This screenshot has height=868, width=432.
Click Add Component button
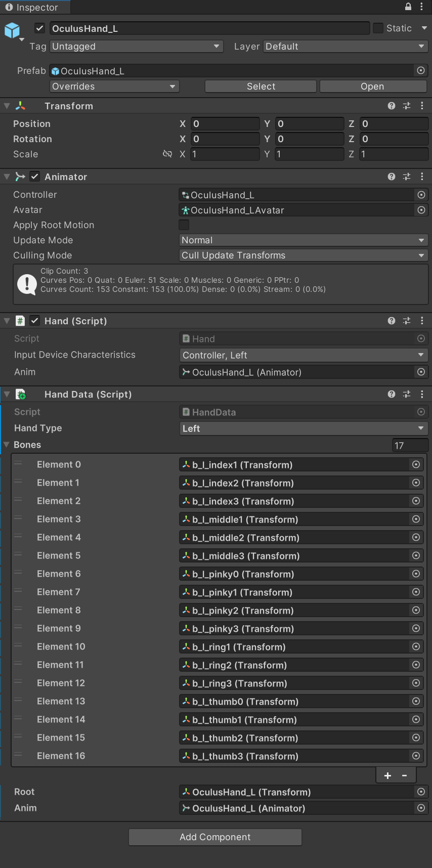coord(215,837)
